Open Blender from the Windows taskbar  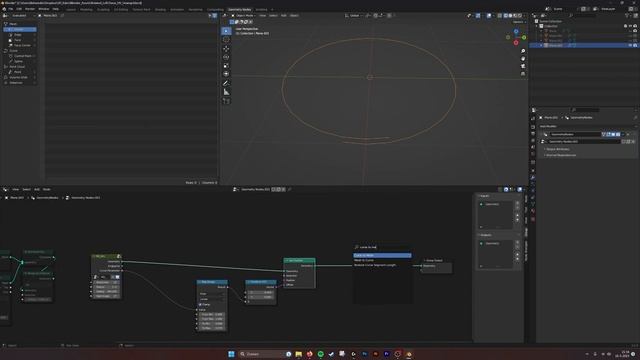pos(409,354)
